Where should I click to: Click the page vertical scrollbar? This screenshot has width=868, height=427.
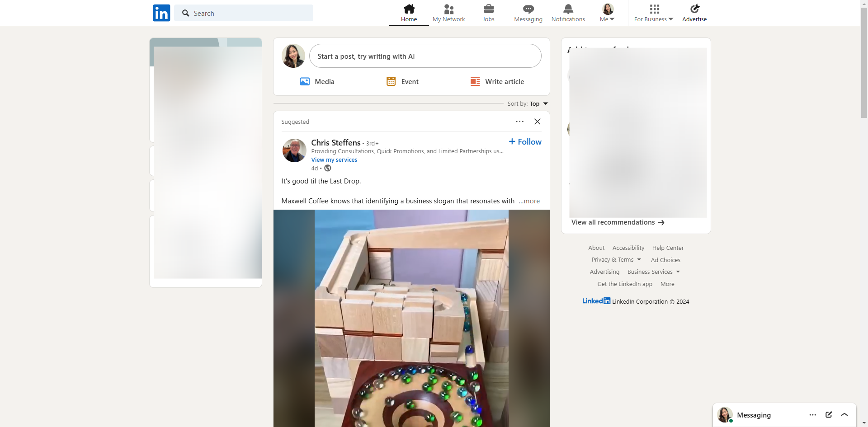[x=864, y=63]
